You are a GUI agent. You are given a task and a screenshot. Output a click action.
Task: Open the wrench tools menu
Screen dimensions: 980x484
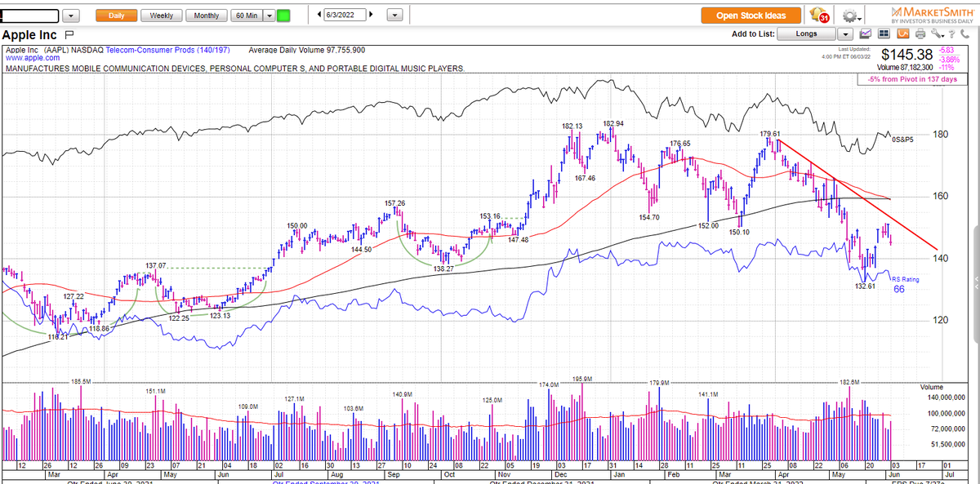(x=936, y=34)
